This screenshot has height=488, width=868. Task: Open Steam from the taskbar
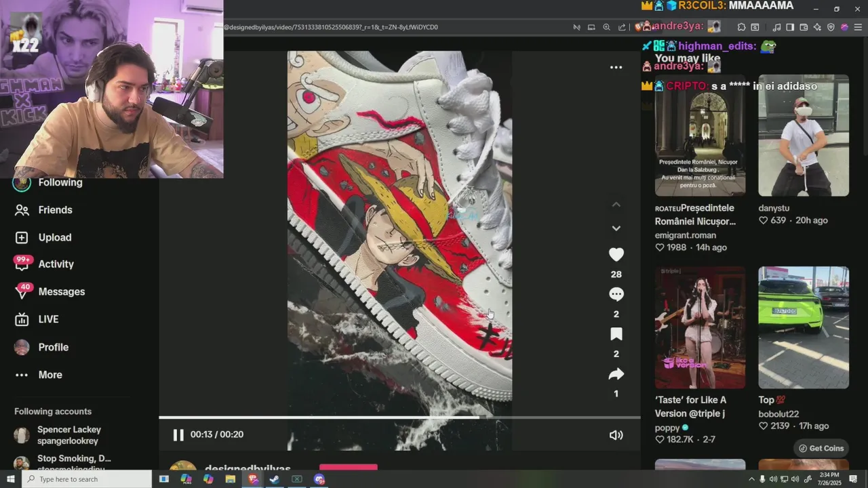[275, 479]
